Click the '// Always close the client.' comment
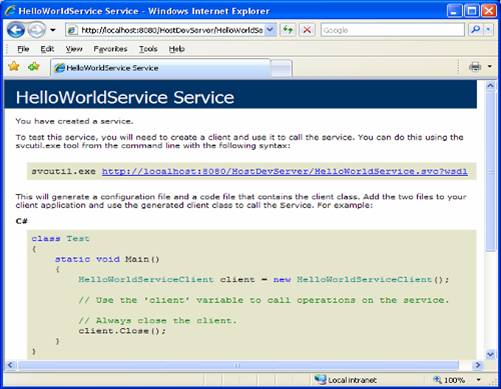 coord(158,321)
